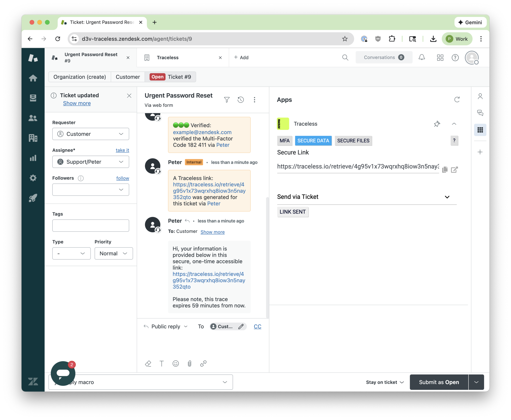The height and width of the screenshot is (420, 511).
Task: Open the Reporting icon in sidebar
Action: click(x=33, y=158)
